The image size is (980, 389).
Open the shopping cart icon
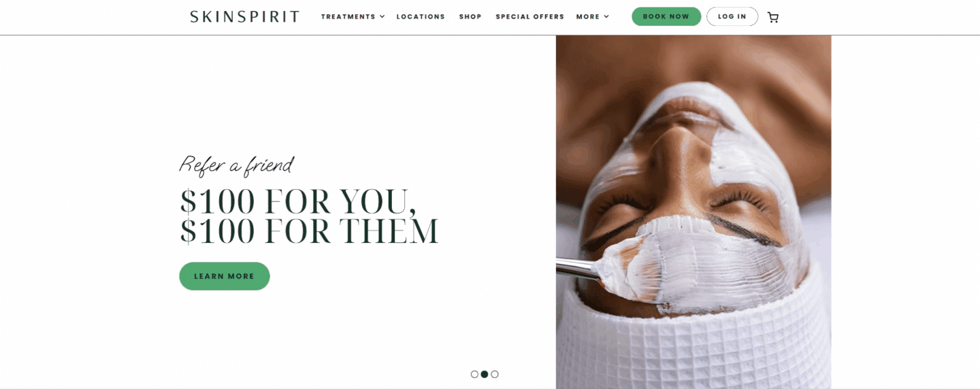pos(772,17)
